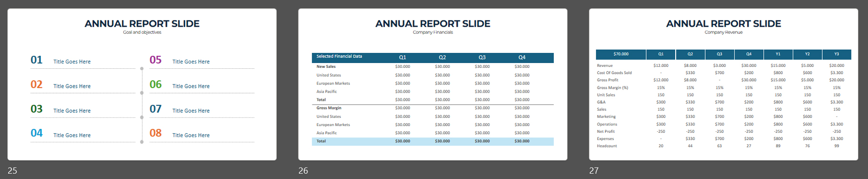The image size is (868, 179).
Task: Click the Q3 column header on slide 26
Action: (482, 57)
